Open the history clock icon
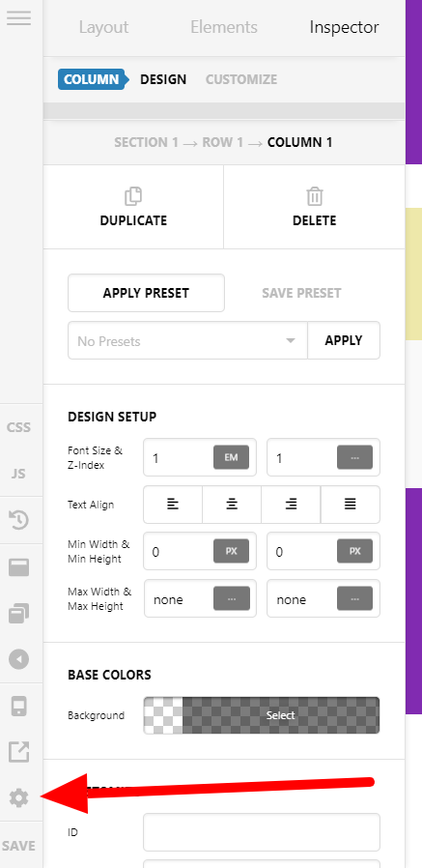Image resolution: width=422 pixels, height=868 pixels. point(18,520)
